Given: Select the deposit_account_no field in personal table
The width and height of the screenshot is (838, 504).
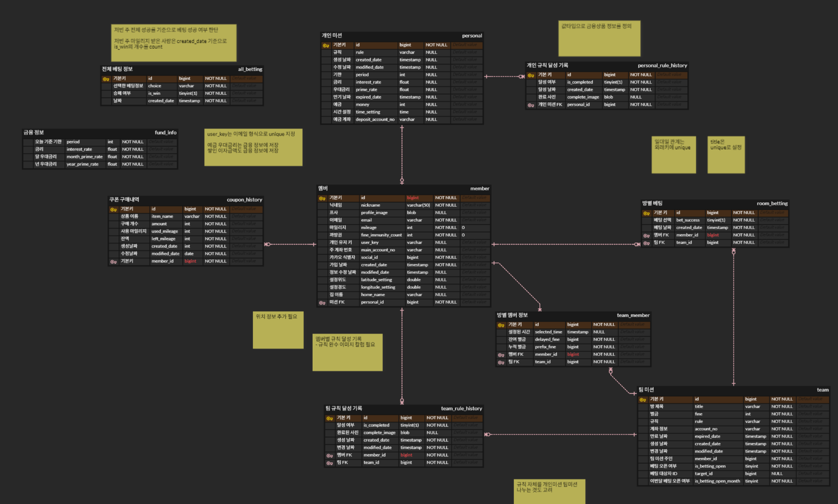Looking at the screenshot, I should (375, 119).
